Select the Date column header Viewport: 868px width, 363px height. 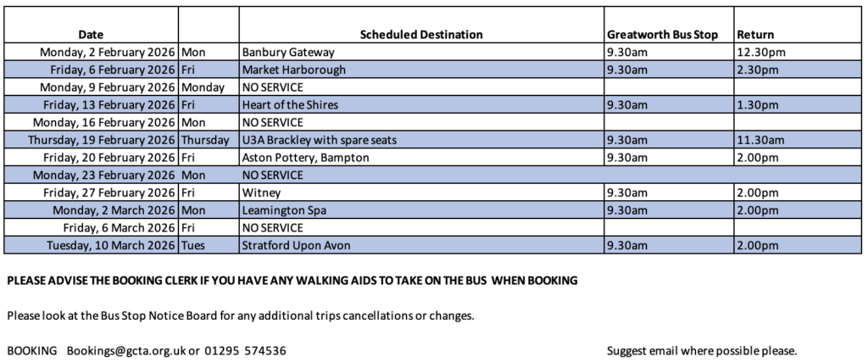(x=91, y=35)
